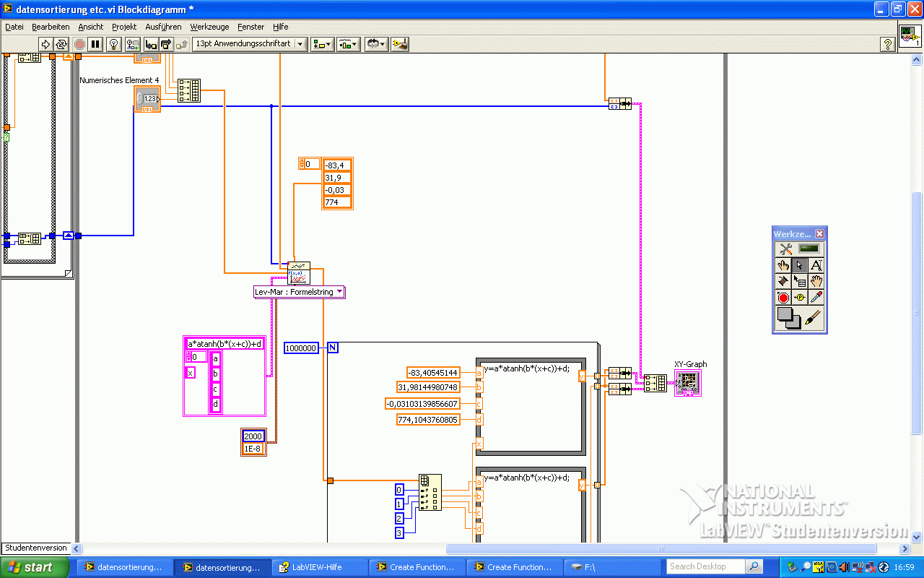Toggle retain wire values button

tap(132, 44)
